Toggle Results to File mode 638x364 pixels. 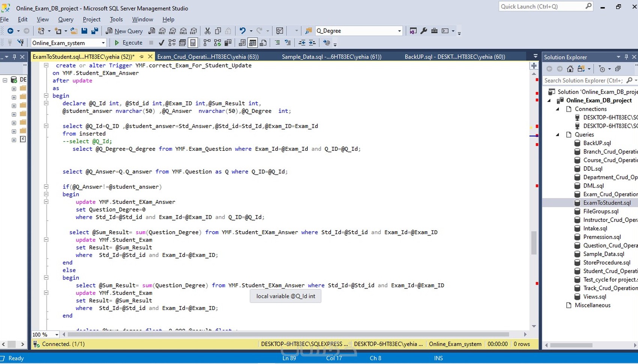tap(263, 43)
